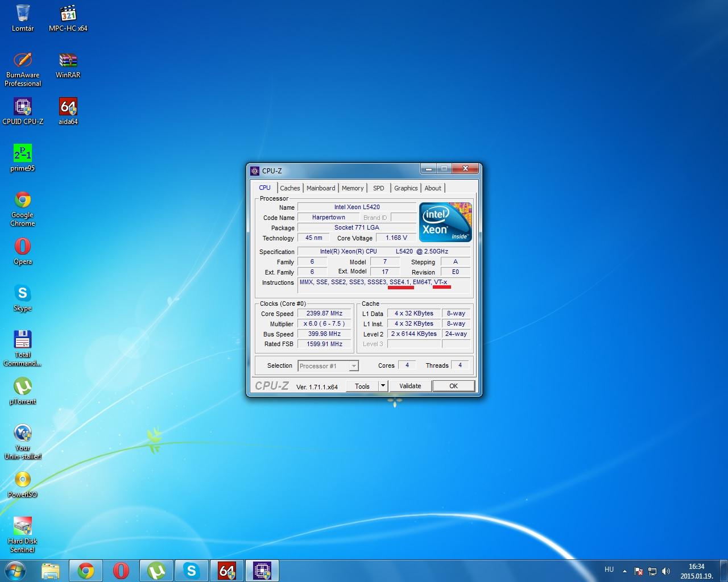Viewport: 728px width, 582px height.
Task: Switch to AIDA64 taskbar button
Action: click(227, 571)
